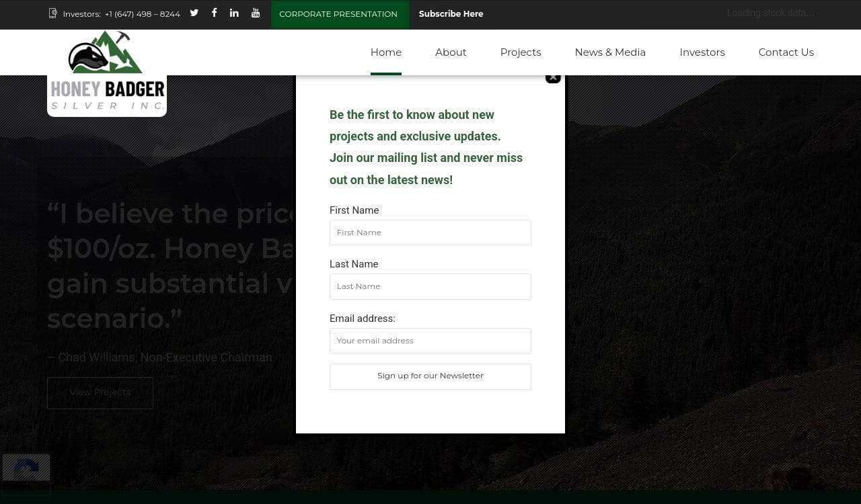861x504 pixels.
Task: Click the Honey Badger Silver logo
Action: [x=107, y=73]
